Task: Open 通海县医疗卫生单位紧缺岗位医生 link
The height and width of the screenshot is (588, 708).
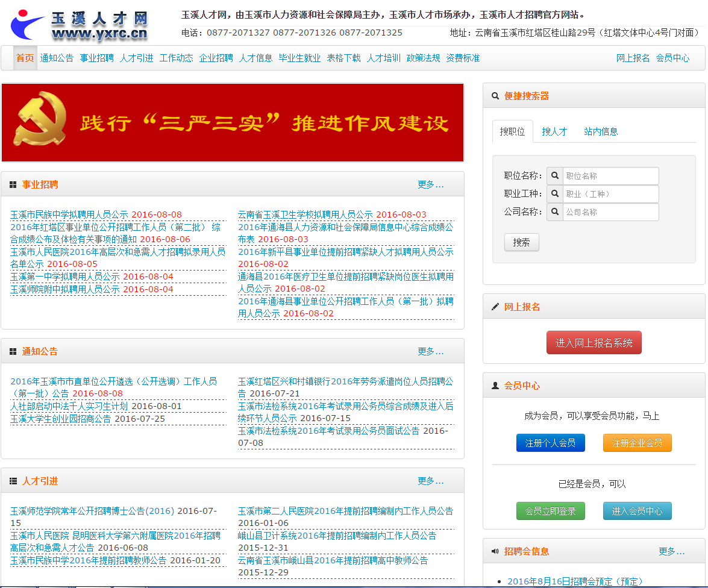Action: point(345,283)
